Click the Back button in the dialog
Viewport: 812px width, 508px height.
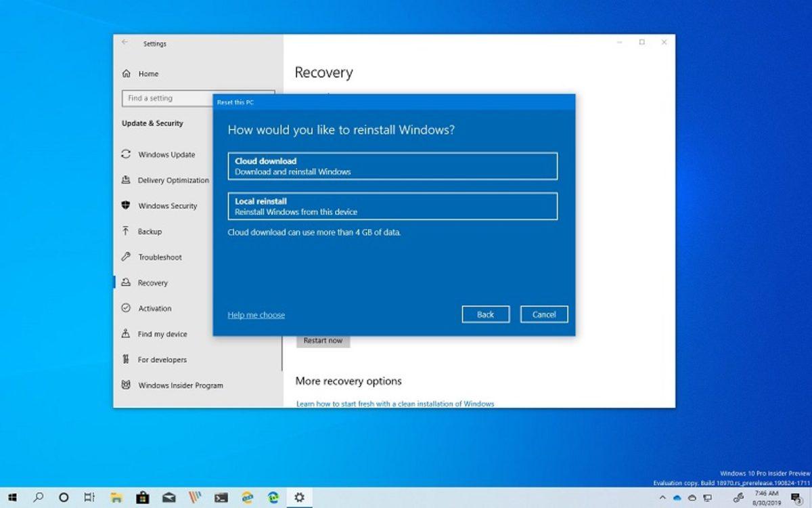[485, 314]
